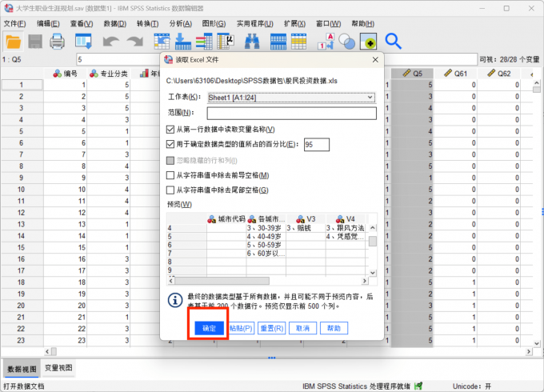Click the Select cases grid icon
The image size is (544, 392).
[x=298, y=42]
